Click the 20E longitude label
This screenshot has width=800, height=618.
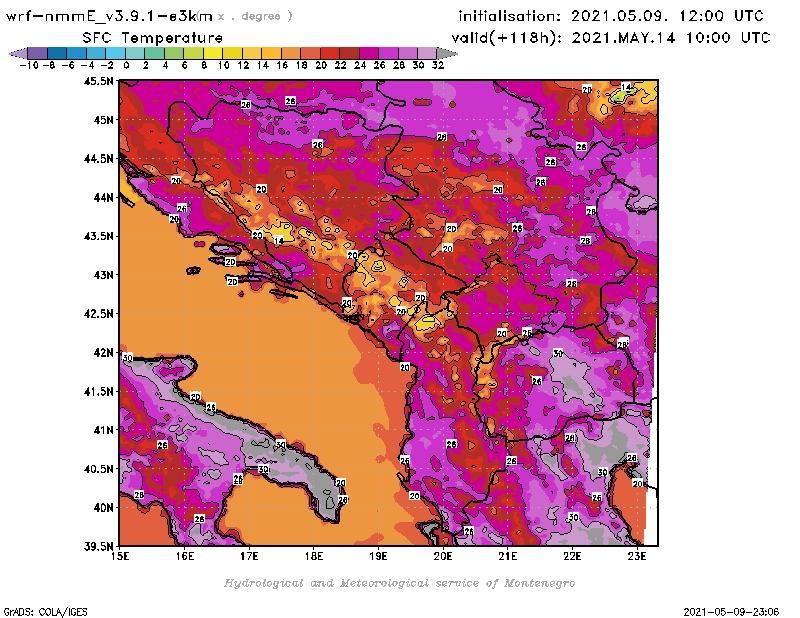point(443,556)
